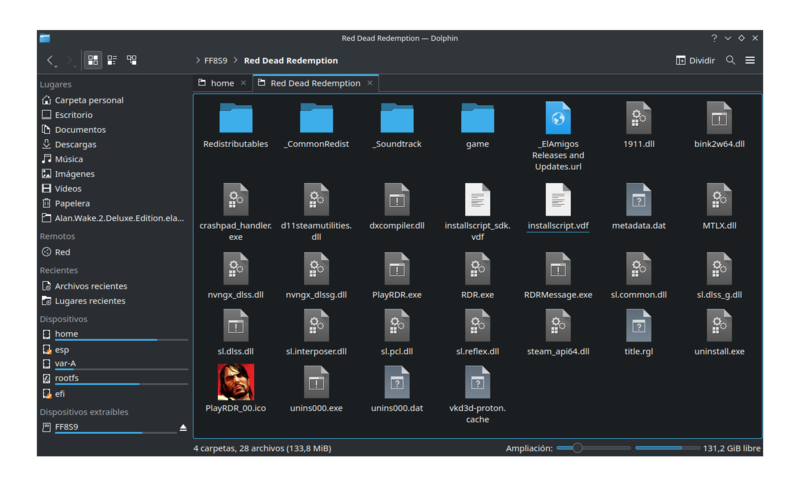Close the Red Dead Redemption tab
This screenshot has height=500, width=800.
(370, 83)
